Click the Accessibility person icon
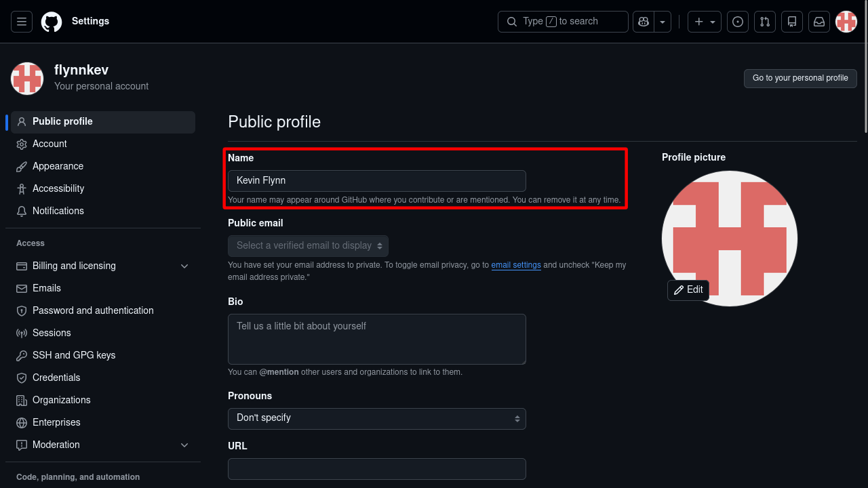The height and width of the screenshot is (488, 868). 22,189
